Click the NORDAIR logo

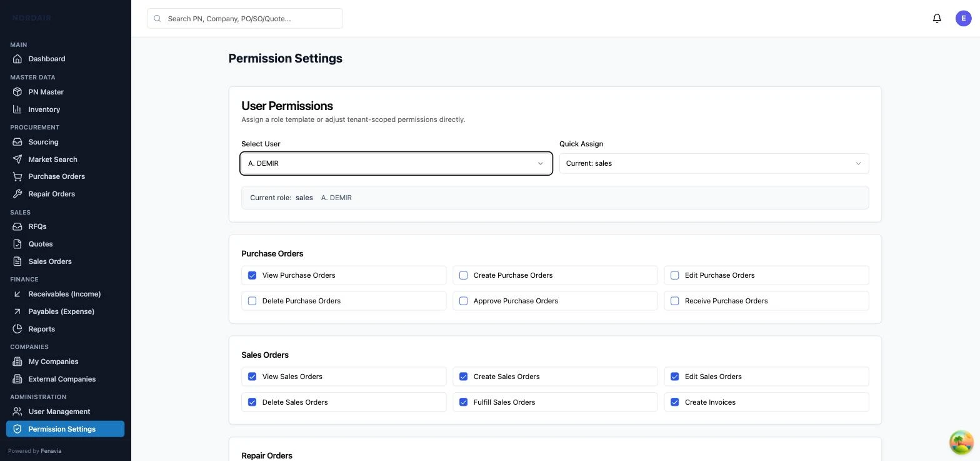(x=32, y=18)
